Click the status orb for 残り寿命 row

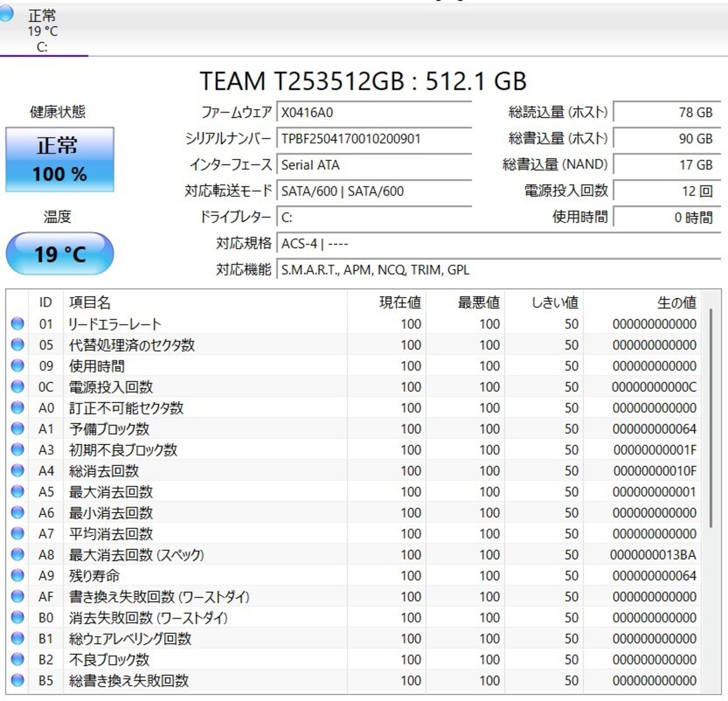pos(18,575)
